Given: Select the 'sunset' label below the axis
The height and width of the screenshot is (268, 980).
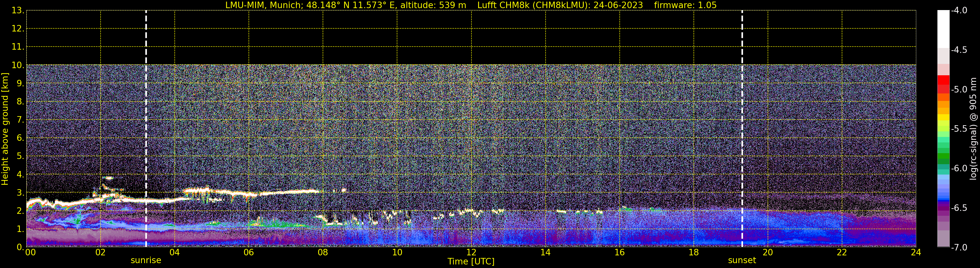Looking at the screenshot, I should tap(742, 261).
